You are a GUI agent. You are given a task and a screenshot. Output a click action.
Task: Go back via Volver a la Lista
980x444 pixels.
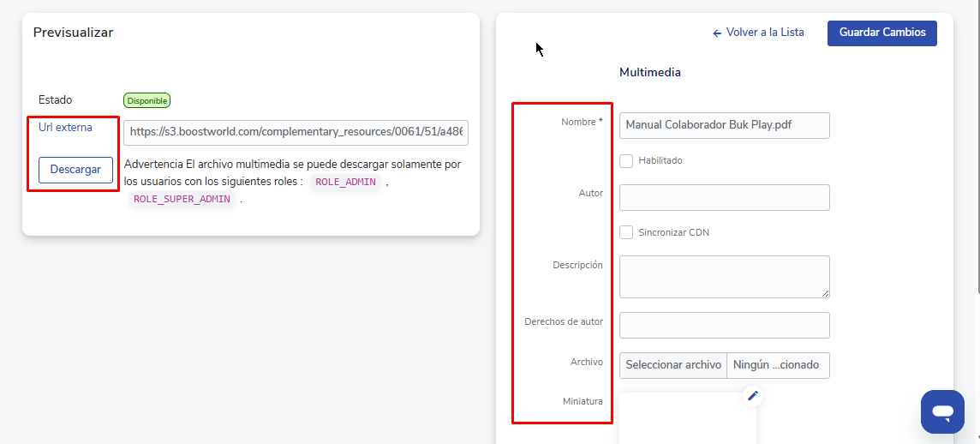758,33
